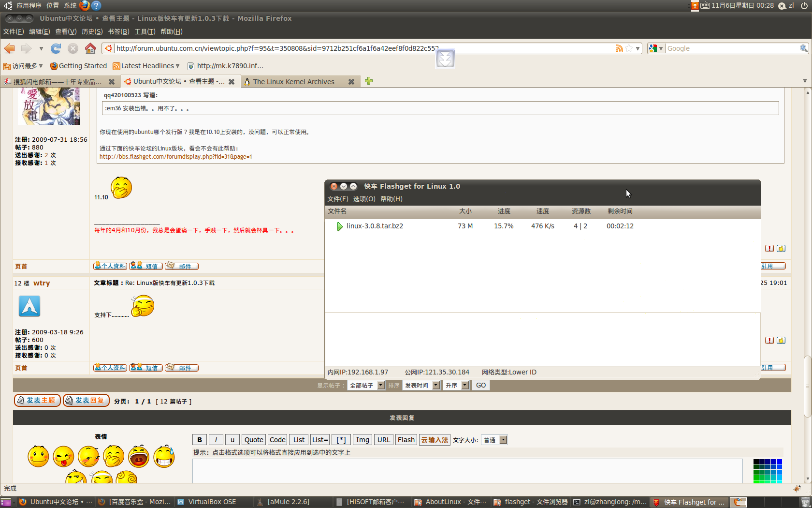Switch to aMule 2.2.6 in taskbar

(x=288, y=502)
